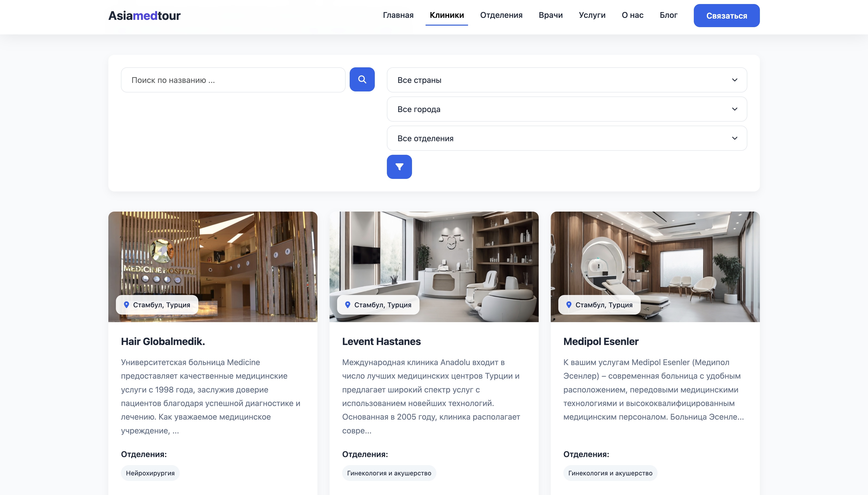Click the location pin on Hair Globalmedik card
The height and width of the screenshot is (495, 868).
126,305
